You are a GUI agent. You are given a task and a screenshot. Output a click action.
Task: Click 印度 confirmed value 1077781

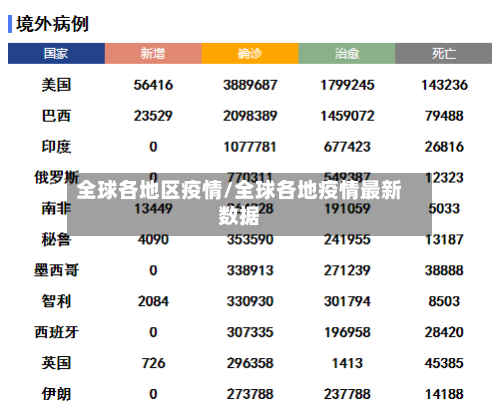point(250,147)
